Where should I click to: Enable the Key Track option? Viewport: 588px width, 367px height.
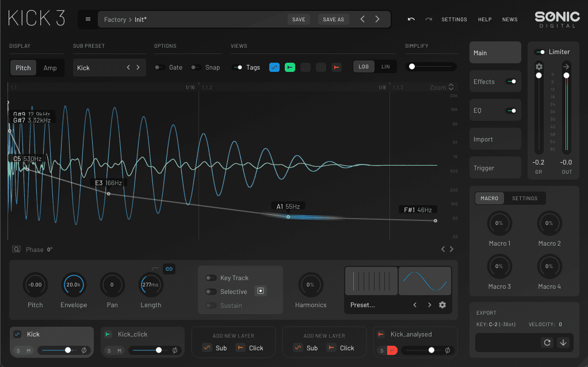[x=210, y=277]
